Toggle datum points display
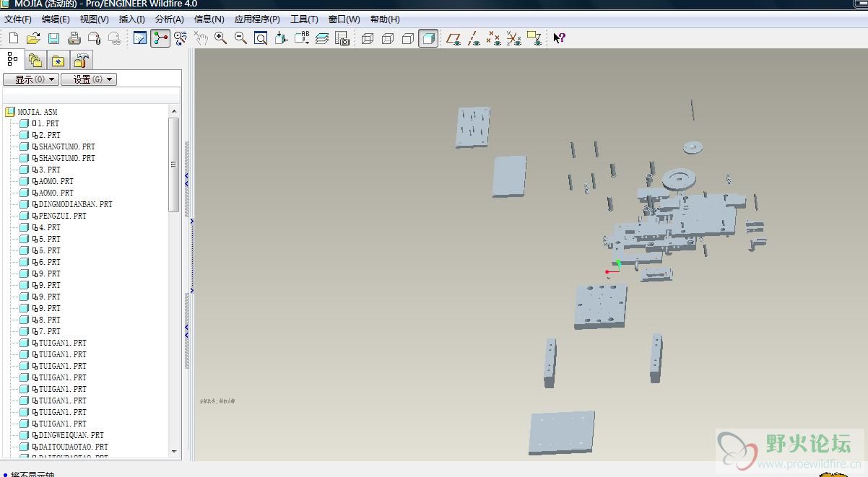 click(x=494, y=38)
